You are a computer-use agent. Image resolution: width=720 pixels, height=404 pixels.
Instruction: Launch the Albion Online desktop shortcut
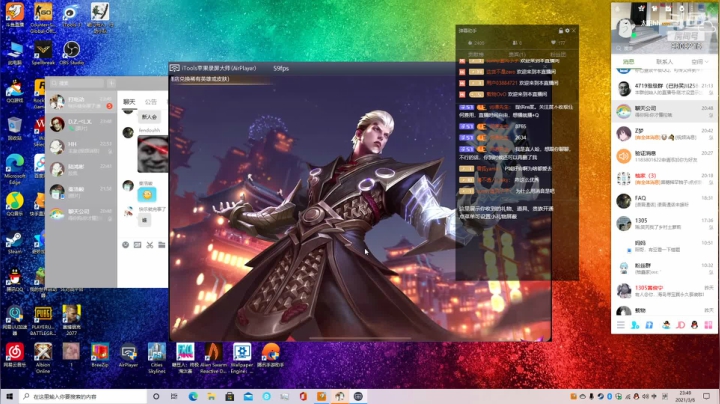point(43,358)
